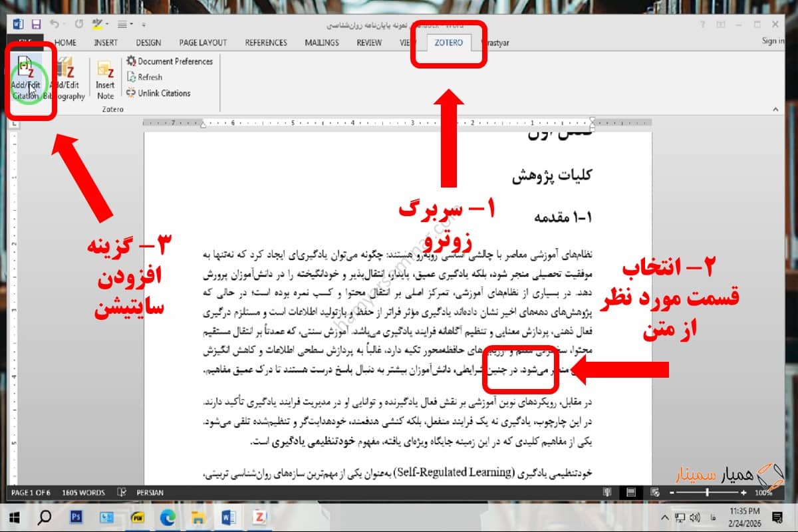Open the REVIEW tab
Screen dimensions: 798x532
coord(369,43)
